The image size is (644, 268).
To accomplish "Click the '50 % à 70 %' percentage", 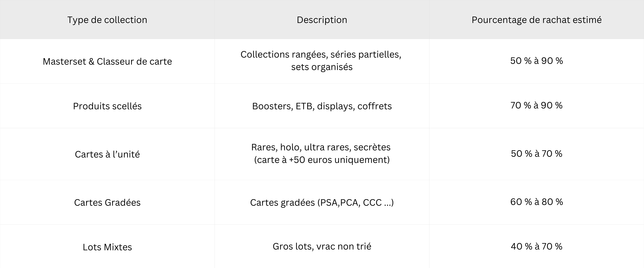I will point(536,154).
